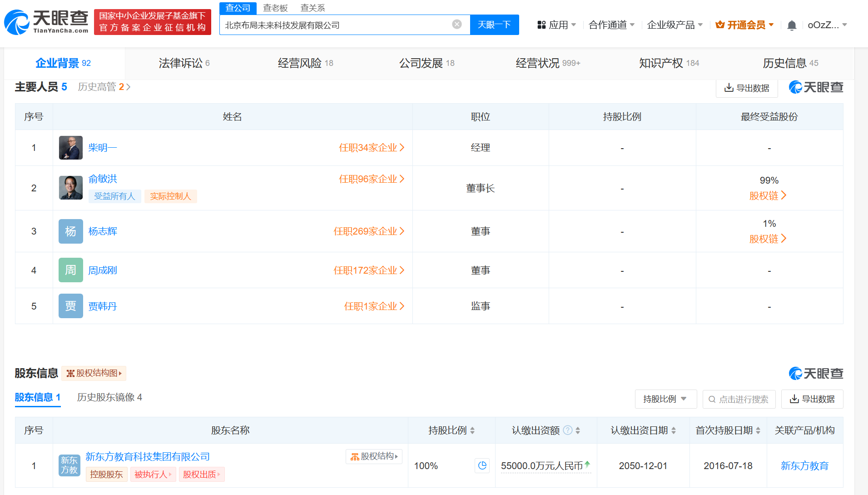
Task: Click the 杨 avatar icon
Action: click(71, 231)
